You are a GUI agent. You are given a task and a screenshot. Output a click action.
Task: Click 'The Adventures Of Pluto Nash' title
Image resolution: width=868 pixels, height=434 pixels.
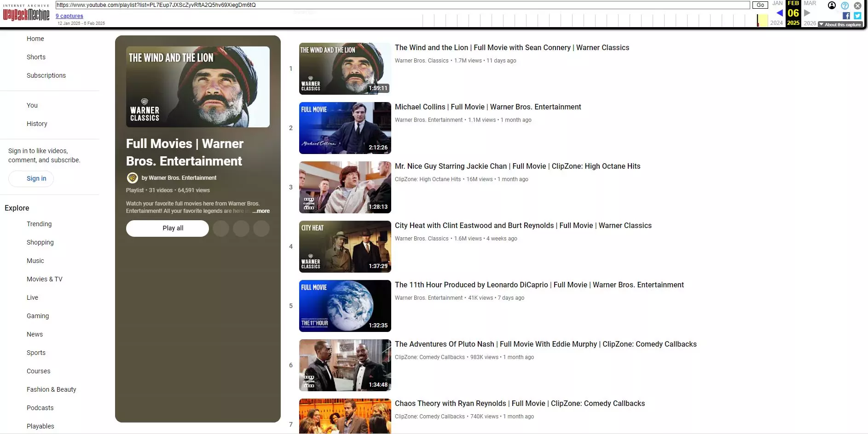(546, 344)
